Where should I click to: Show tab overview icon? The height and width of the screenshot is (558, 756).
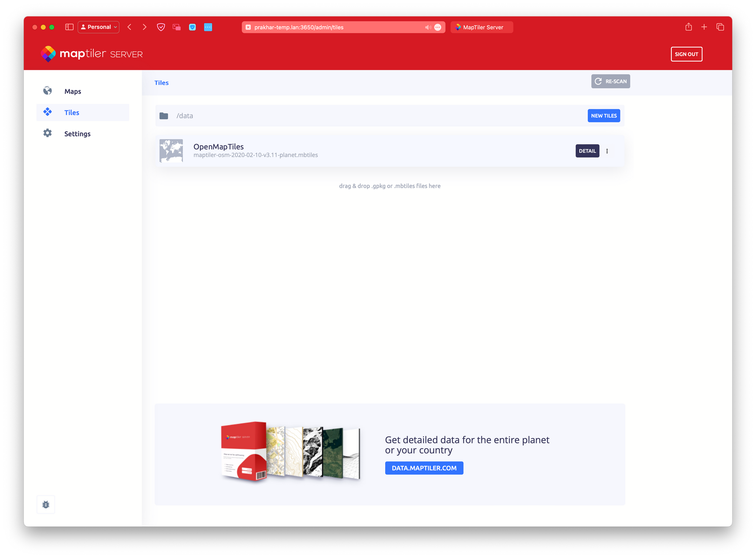(x=720, y=27)
